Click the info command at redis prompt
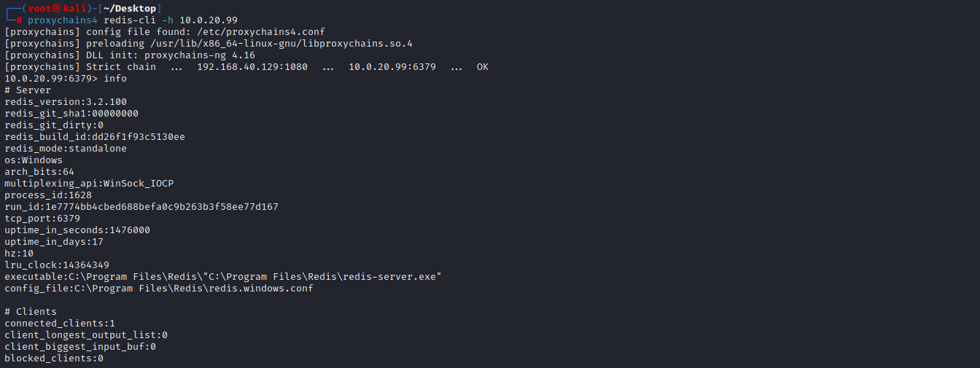Image resolution: width=980 pixels, height=368 pixels. point(115,79)
